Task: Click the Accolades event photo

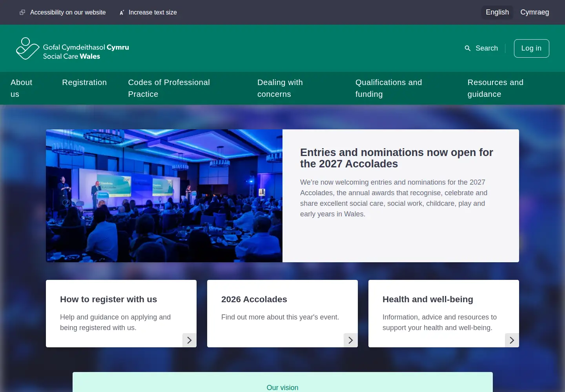Action: point(164,196)
